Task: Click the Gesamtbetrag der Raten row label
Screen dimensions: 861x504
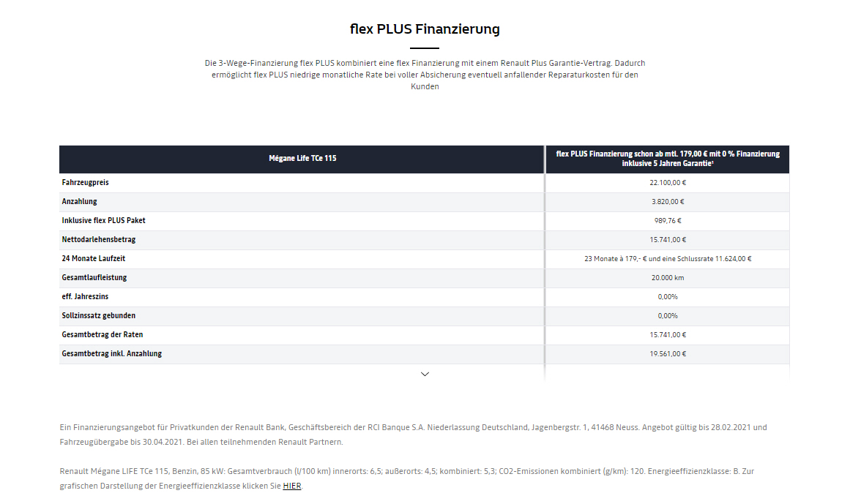Action: (102, 334)
